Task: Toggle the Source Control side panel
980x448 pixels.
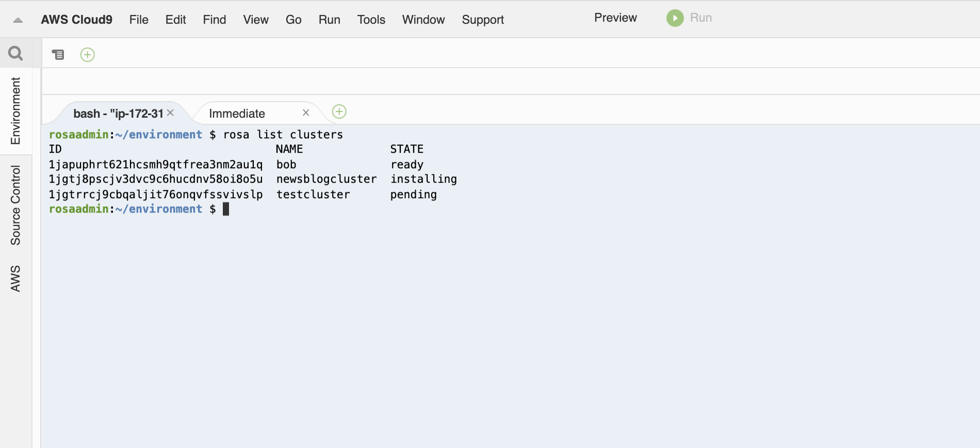Action: (x=15, y=205)
